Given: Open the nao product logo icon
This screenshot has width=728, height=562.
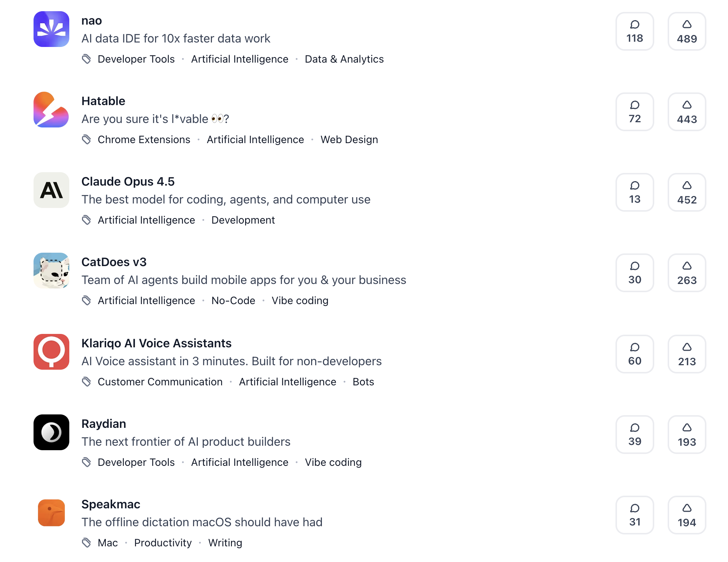Looking at the screenshot, I should (51, 29).
